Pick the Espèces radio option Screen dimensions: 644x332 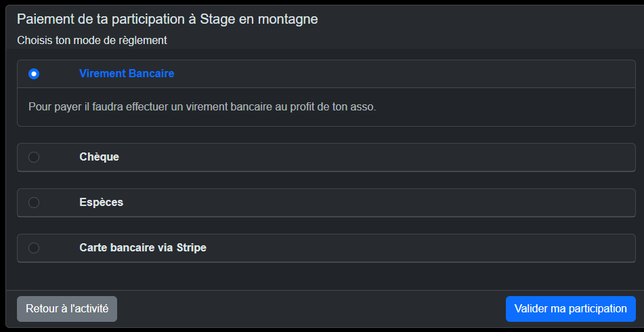tap(34, 203)
